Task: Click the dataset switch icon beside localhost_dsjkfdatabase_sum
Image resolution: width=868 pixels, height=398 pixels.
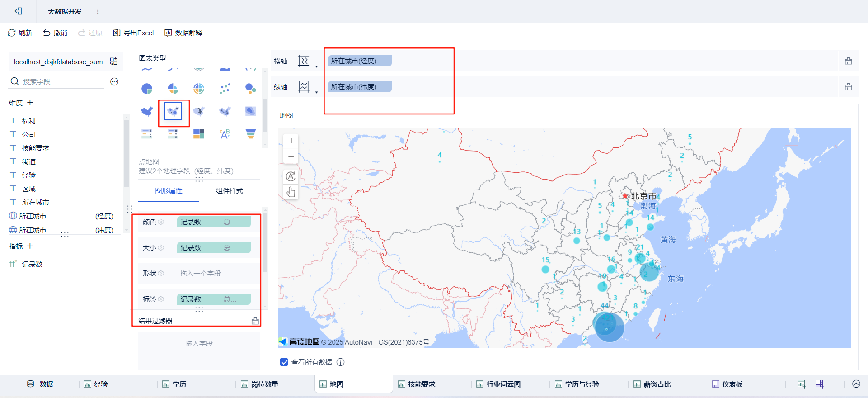Action: click(x=114, y=62)
